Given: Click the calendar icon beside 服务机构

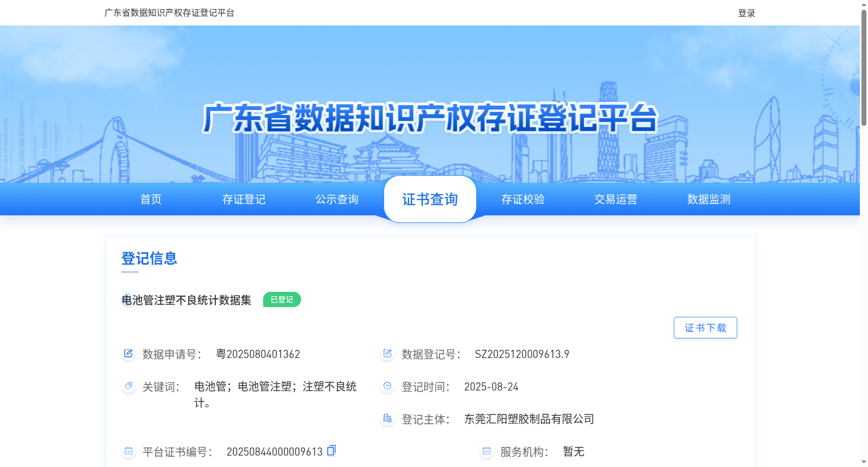Looking at the screenshot, I should 486,451.
